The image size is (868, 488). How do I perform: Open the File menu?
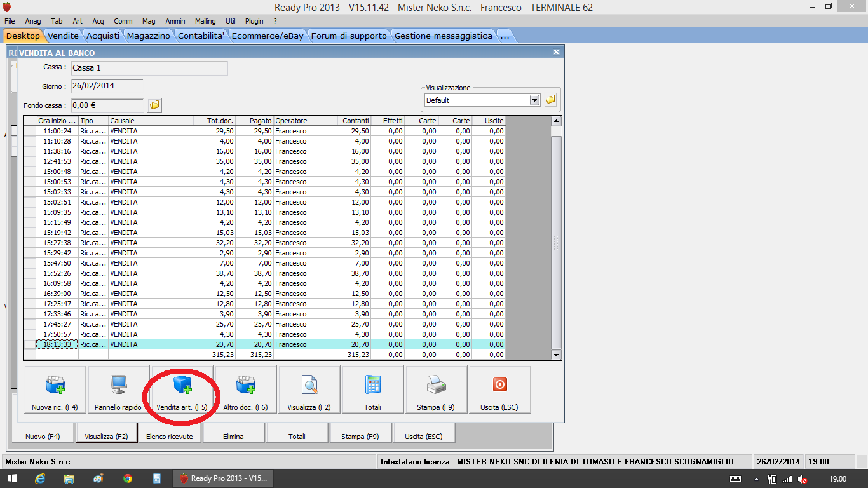click(x=10, y=21)
